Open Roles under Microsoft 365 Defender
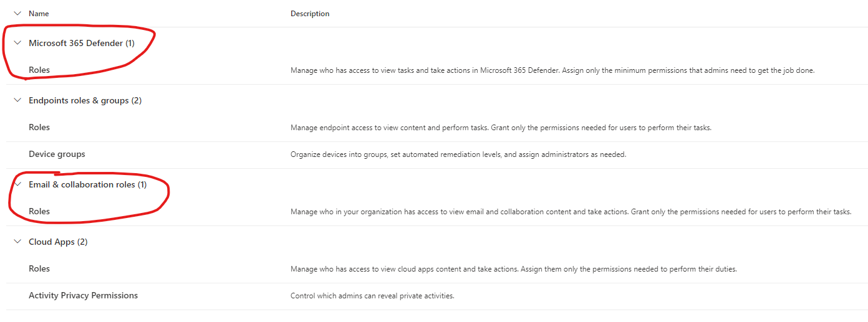 pos(39,70)
